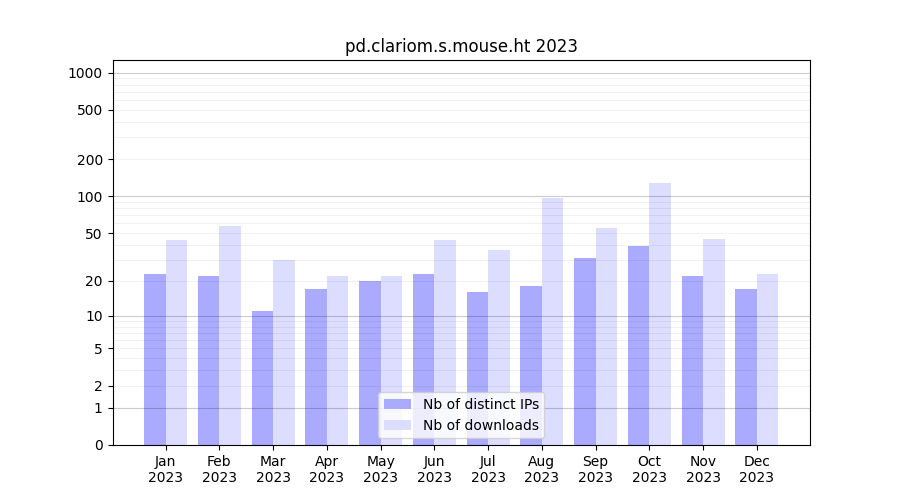Click the chart title pd.clariom.s.mouse.ht 2023
900x500 pixels.
coord(461,46)
